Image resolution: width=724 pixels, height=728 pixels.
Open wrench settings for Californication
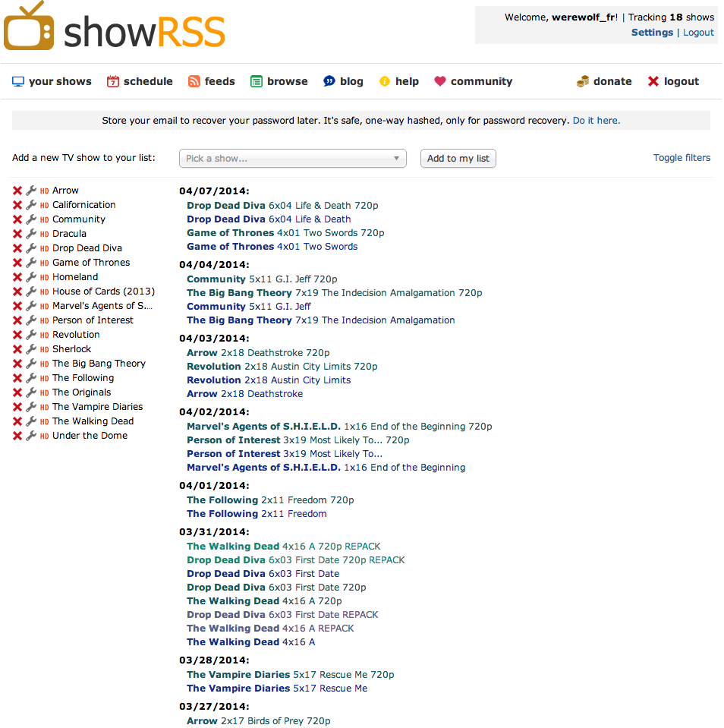tap(31, 205)
